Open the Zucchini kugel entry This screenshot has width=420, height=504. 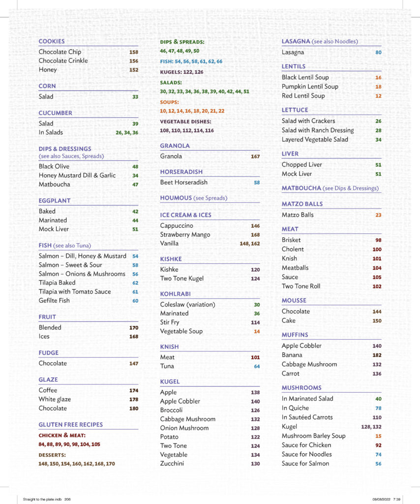pos(173,464)
